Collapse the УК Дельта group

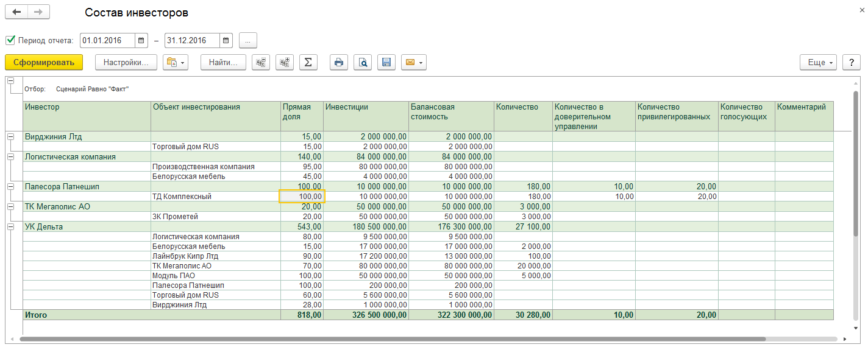tap(10, 226)
